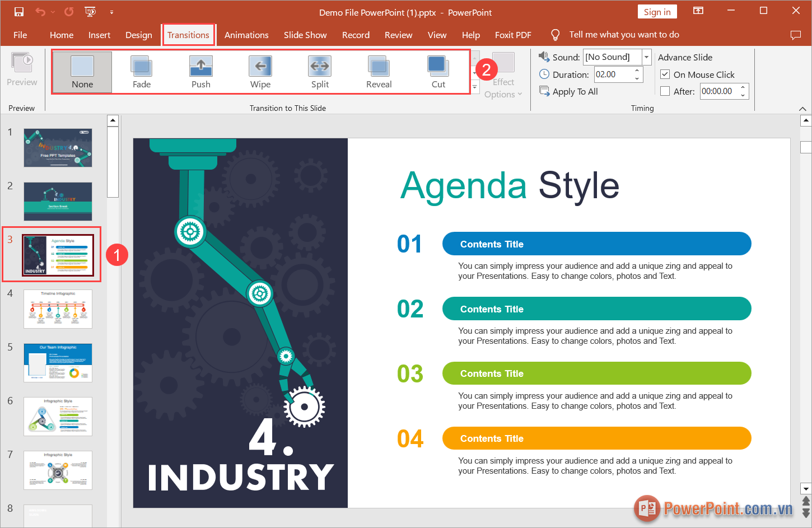Switch to the Insert tab
812x528 pixels.
point(99,35)
